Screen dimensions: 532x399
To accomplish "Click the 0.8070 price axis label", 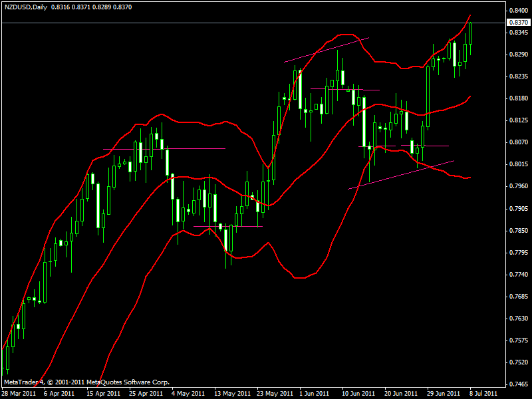I will (519, 142).
